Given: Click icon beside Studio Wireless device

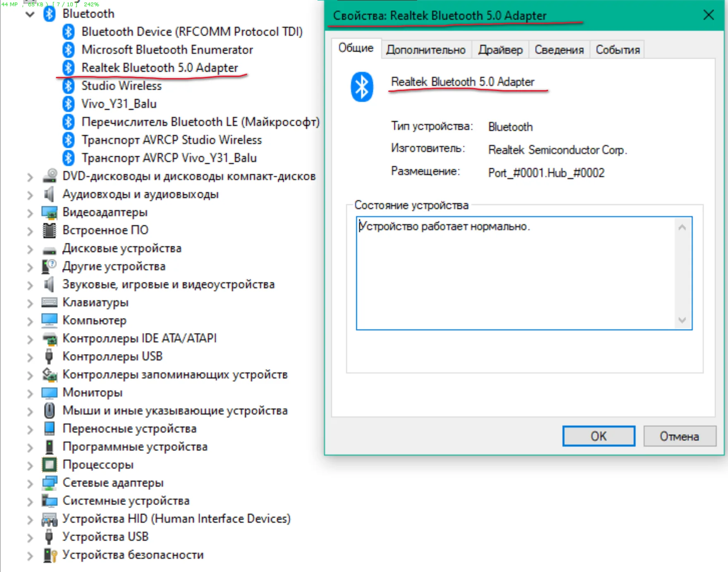Looking at the screenshot, I should coord(68,86).
